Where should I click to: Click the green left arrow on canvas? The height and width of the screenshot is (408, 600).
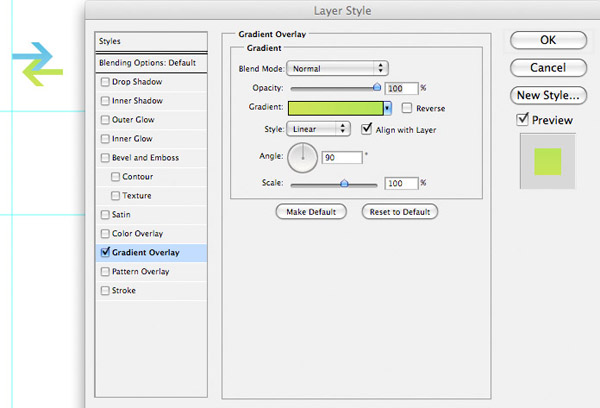click(x=42, y=72)
